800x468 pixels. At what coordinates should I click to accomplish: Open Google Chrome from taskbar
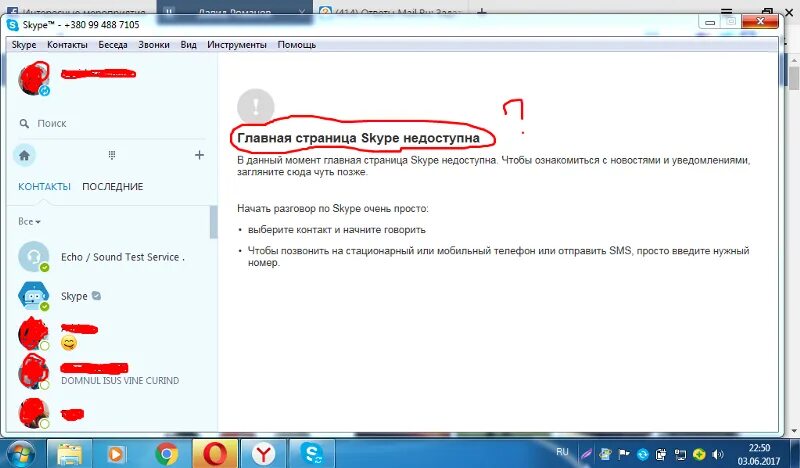166,454
